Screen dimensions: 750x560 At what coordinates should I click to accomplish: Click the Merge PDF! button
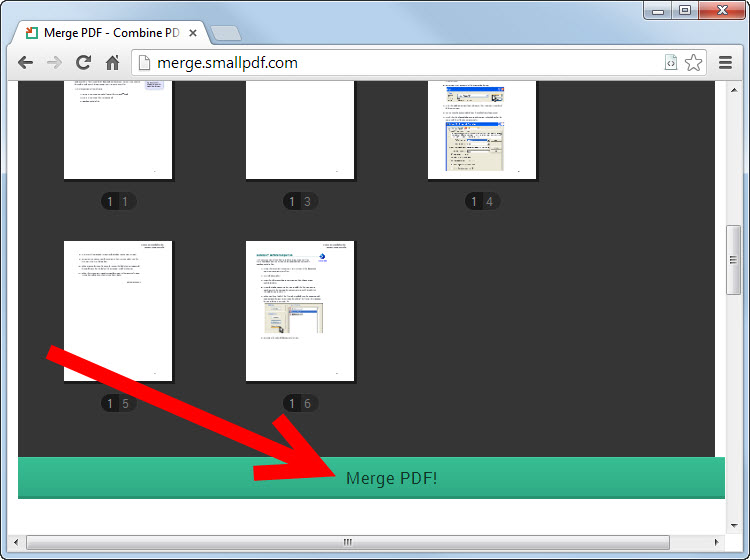pos(371,478)
